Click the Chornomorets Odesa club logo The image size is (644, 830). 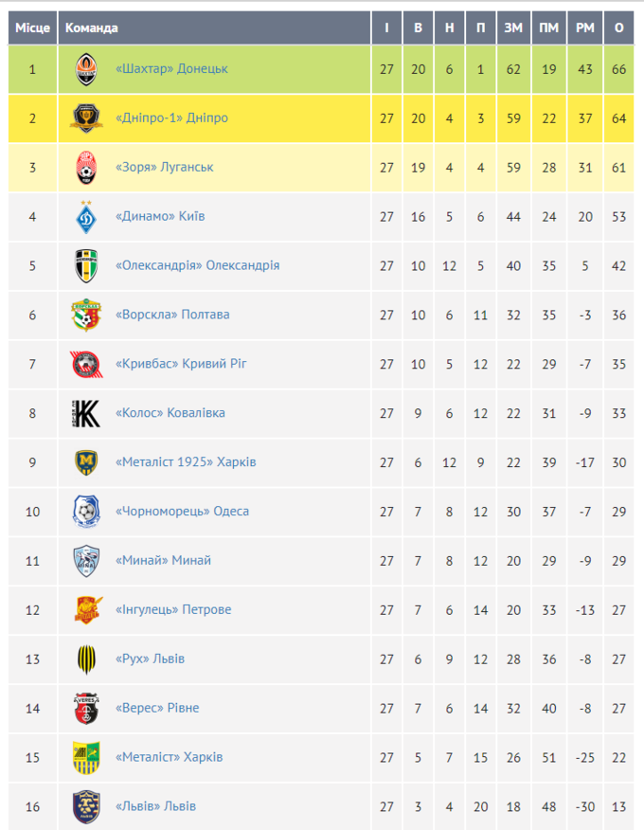pos(86,512)
